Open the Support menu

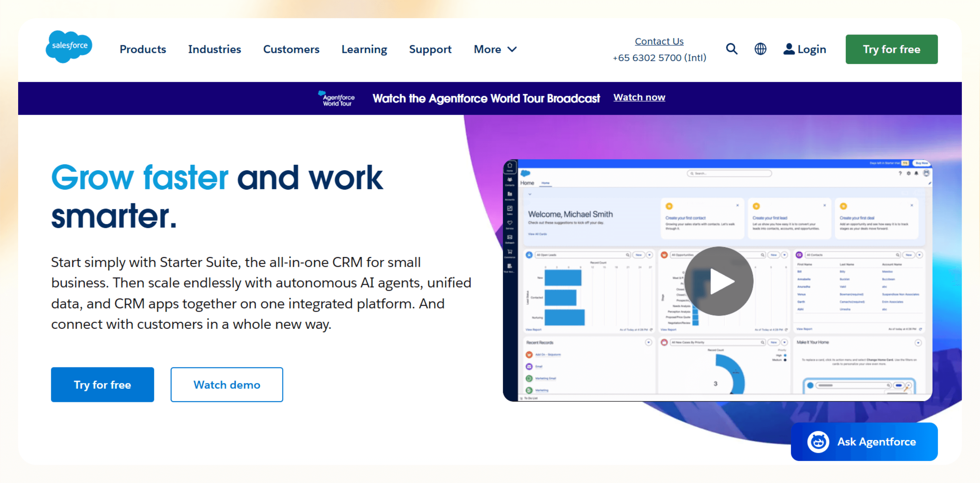[430, 49]
